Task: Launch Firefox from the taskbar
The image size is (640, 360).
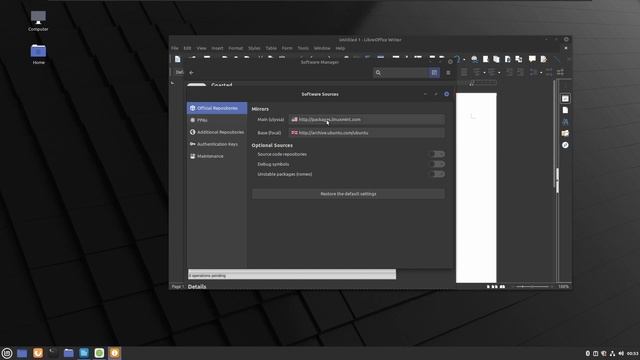Action: pos(38,353)
